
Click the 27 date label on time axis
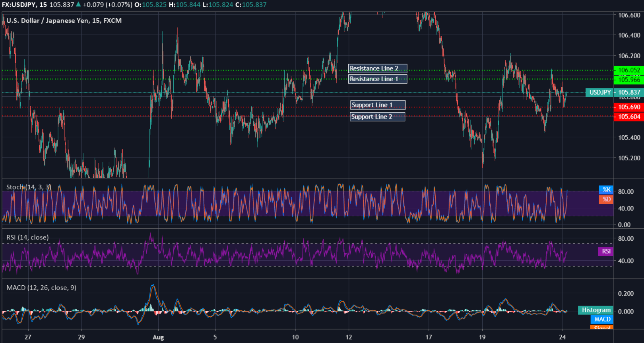27,337
